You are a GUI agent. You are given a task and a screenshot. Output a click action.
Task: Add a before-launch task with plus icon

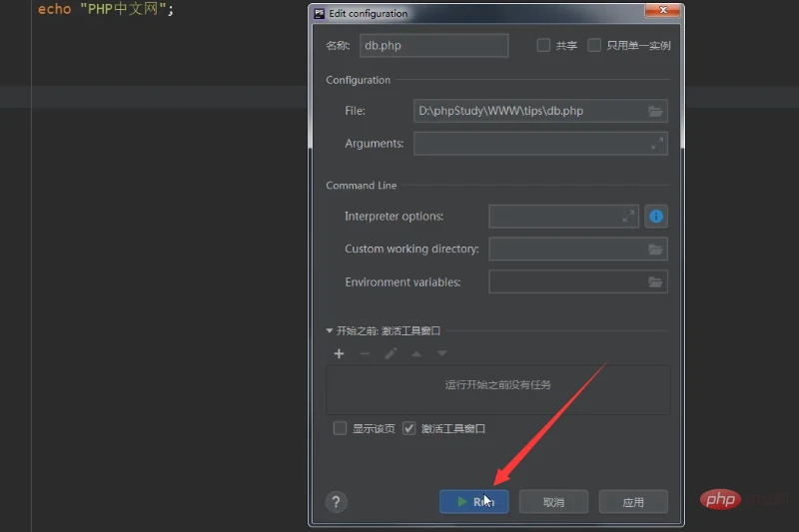pyautogui.click(x=339, y=353)
